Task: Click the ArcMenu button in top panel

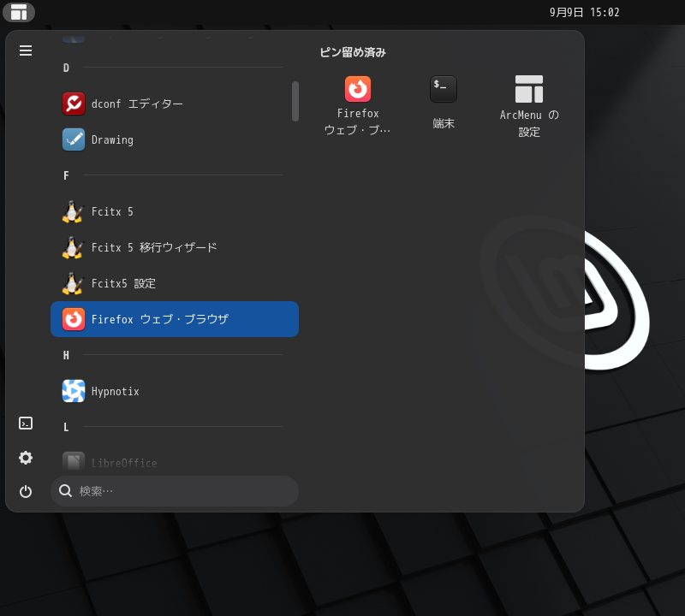Action: (x=19, y=12)
